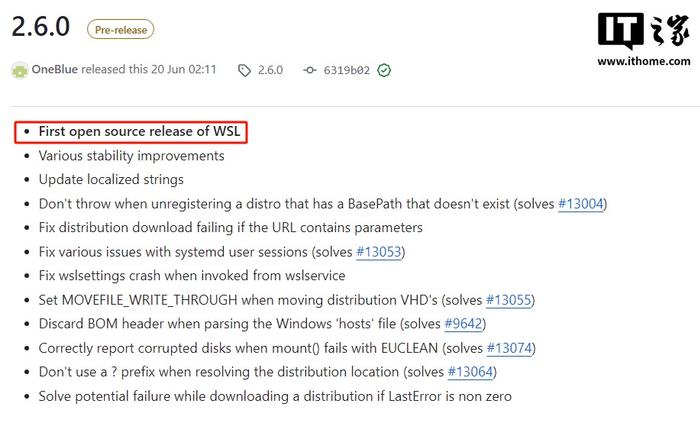Open issue #13055 link
This screenshot has width=700, height=423.
click(x=509, y=300)
